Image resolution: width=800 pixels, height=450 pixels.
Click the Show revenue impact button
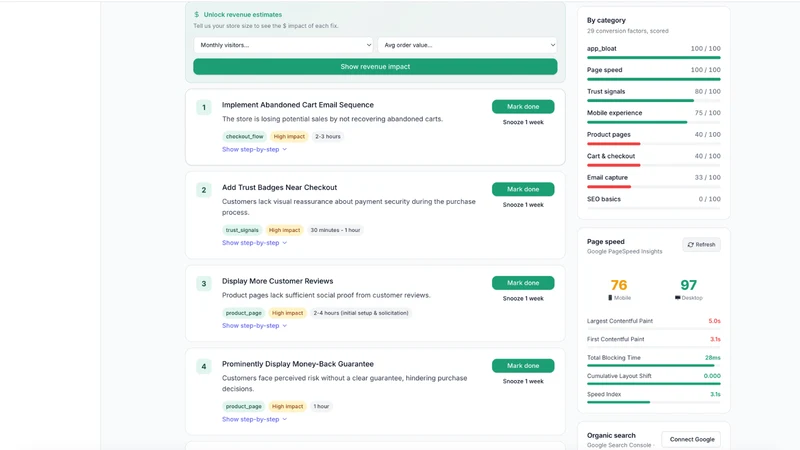coord(375,67)
